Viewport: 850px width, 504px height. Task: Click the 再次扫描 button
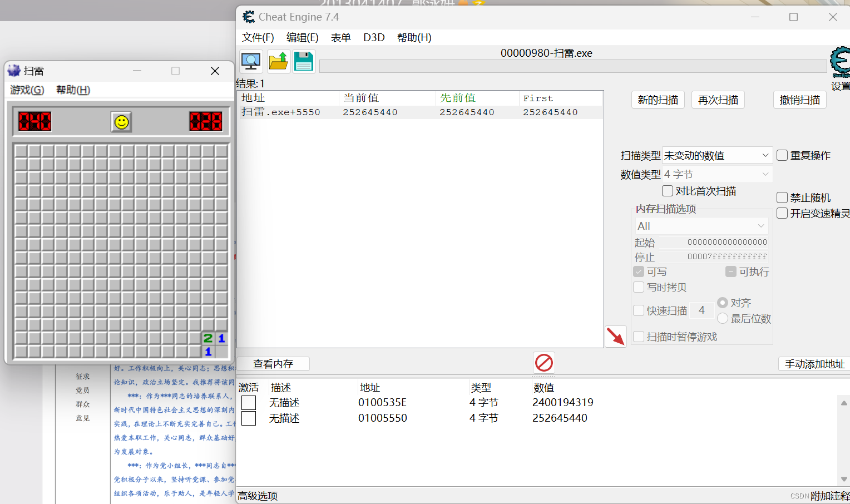(x=718, y=100)
